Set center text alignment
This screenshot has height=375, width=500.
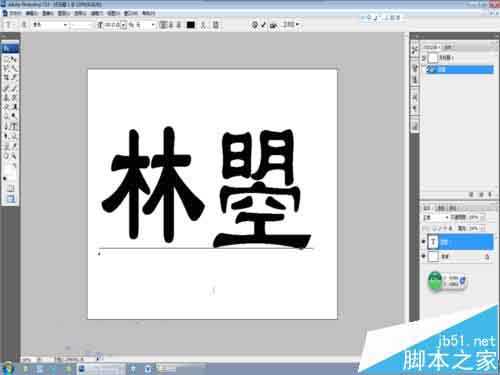171,25
